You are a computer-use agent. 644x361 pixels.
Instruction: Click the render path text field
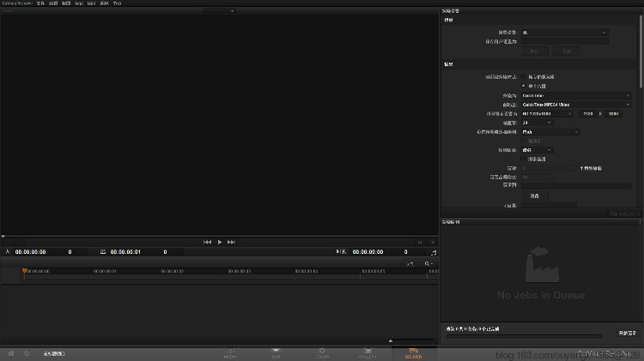click(x=576, y=185)
